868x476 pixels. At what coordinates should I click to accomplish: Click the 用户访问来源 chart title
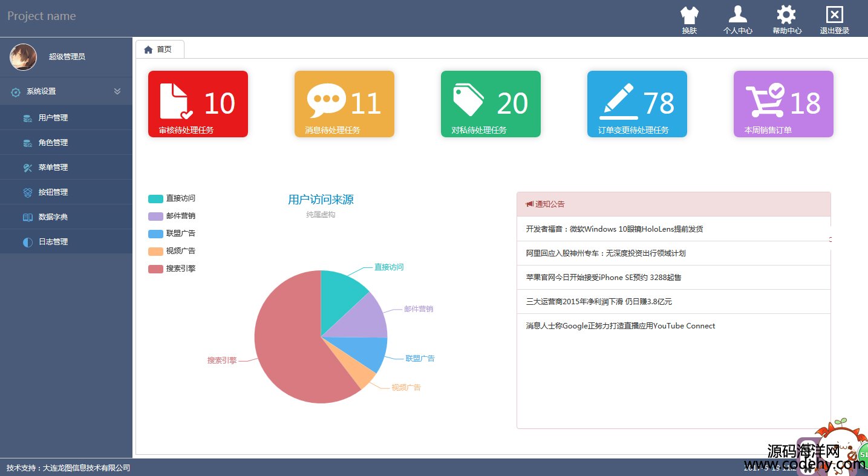pos(321,200)
